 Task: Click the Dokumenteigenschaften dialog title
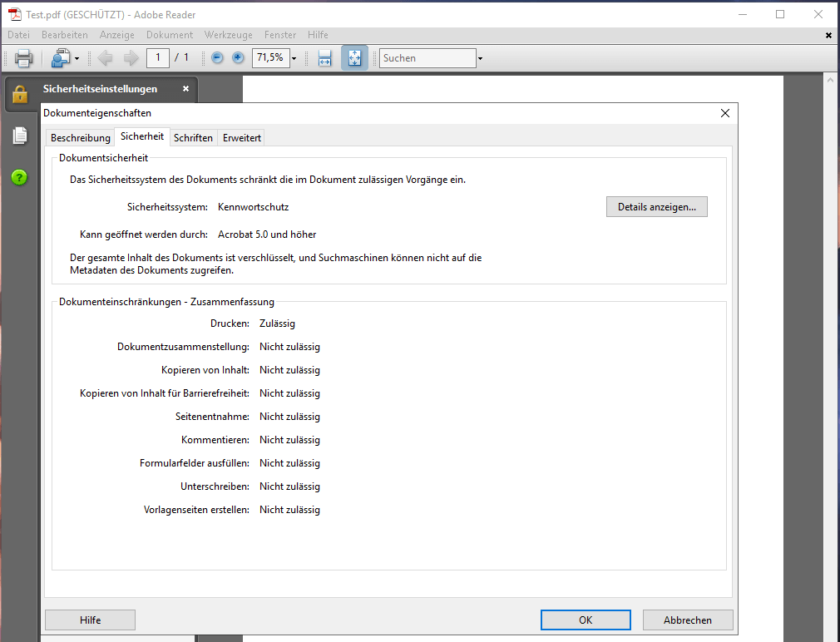pos(97,113)
